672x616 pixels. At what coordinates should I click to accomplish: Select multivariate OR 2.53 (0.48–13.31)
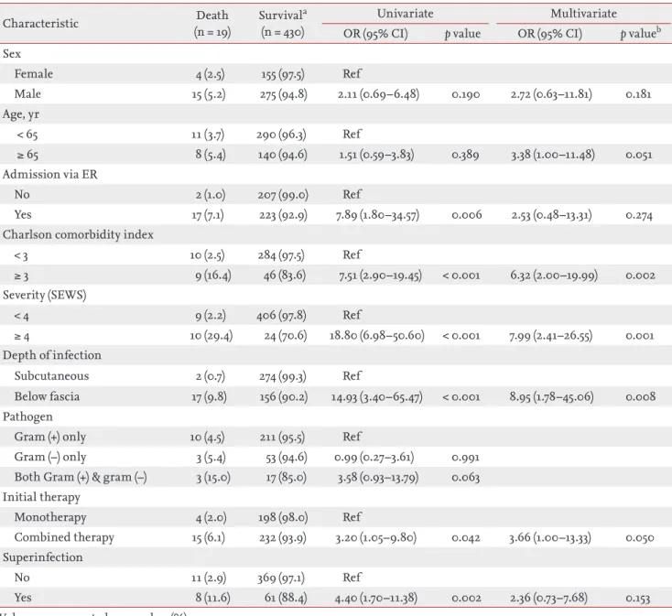(551, 215)
